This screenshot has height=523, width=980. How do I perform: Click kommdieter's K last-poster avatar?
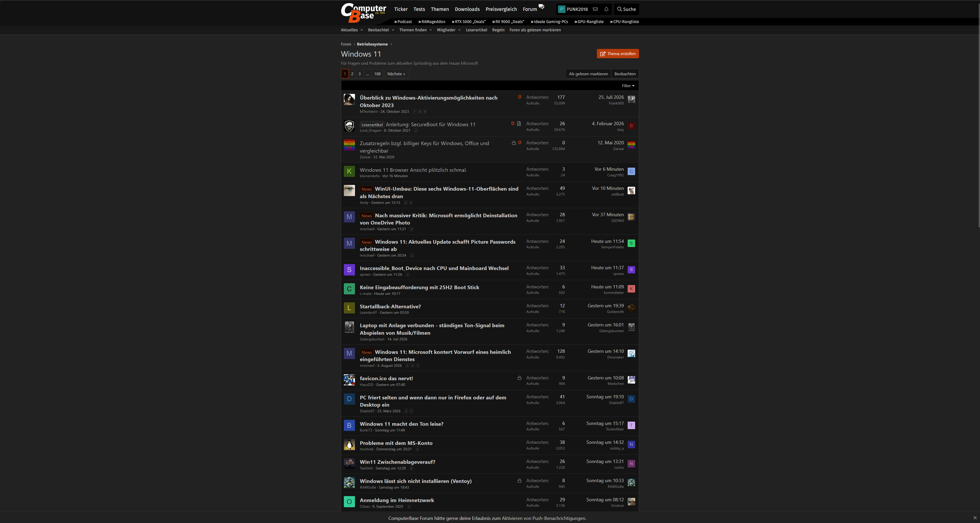click(x=631, y=289)
